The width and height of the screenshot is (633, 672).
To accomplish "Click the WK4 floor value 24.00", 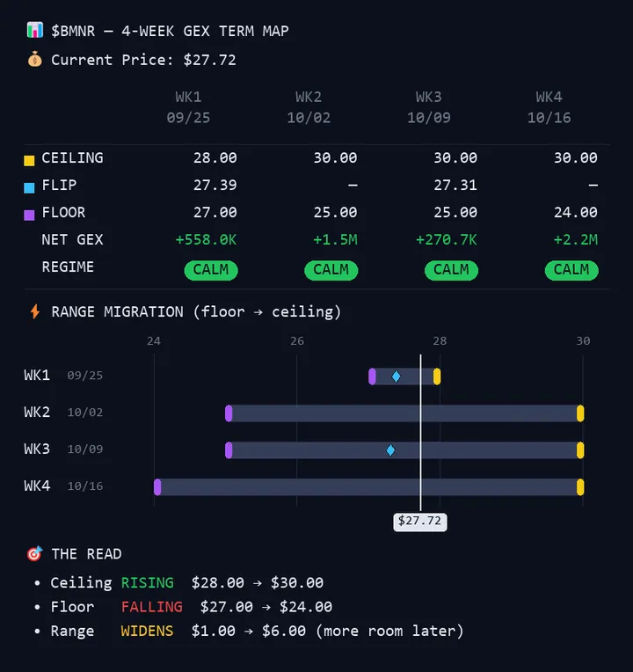I will point(576,212).
